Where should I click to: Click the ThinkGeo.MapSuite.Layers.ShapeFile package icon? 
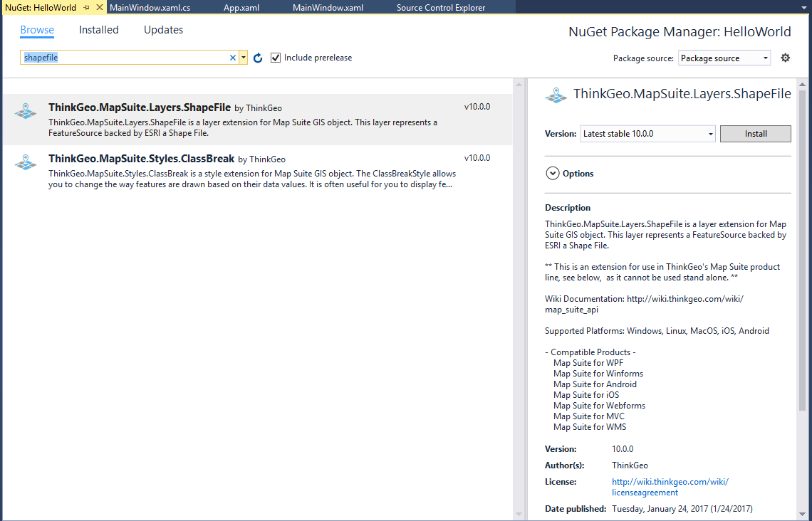point(25,110)
